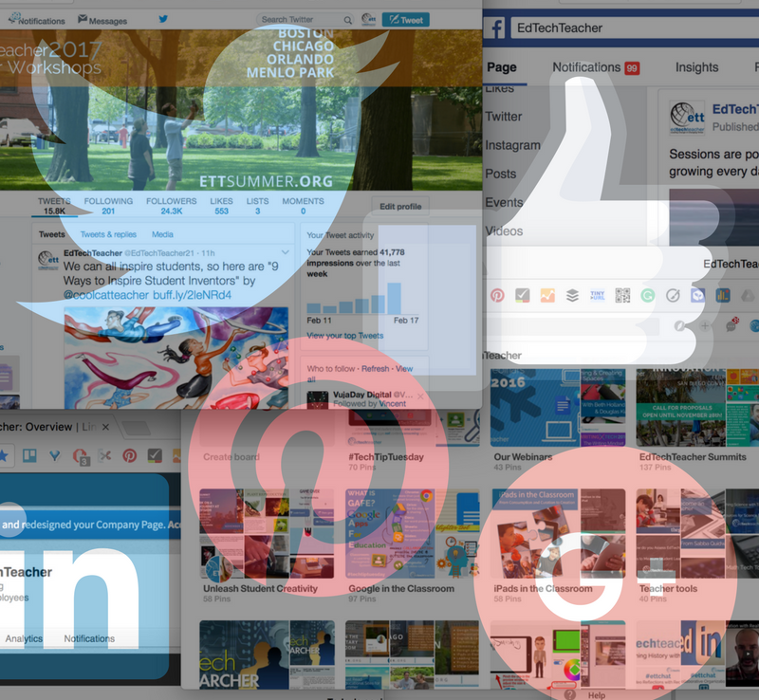Click the Buffer stacked-layers extension icon

coord(573,295)
